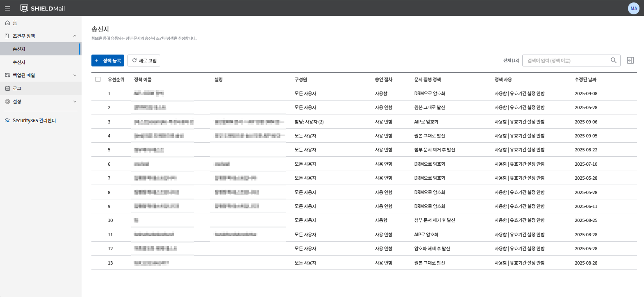This screenshot has width=644, height=297.
Task: Click the 구성원 column header
Action: (x=301, y=80)
